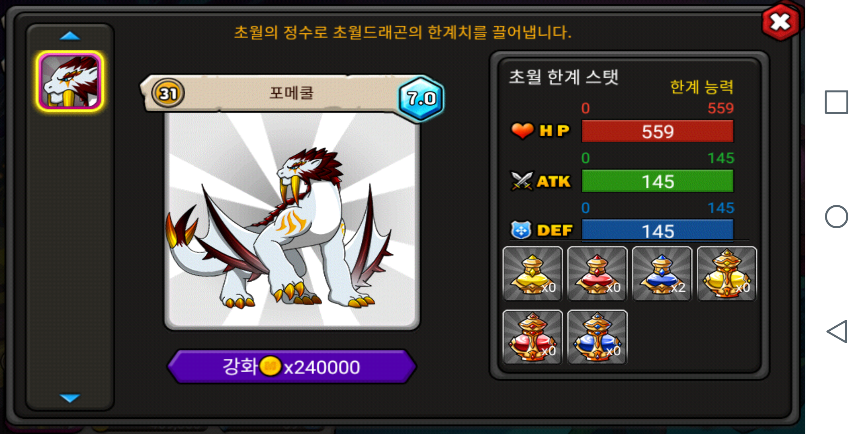868x434 pixels.
Task: Select the blue essence bottle showing x2
Action: point(662,274)
